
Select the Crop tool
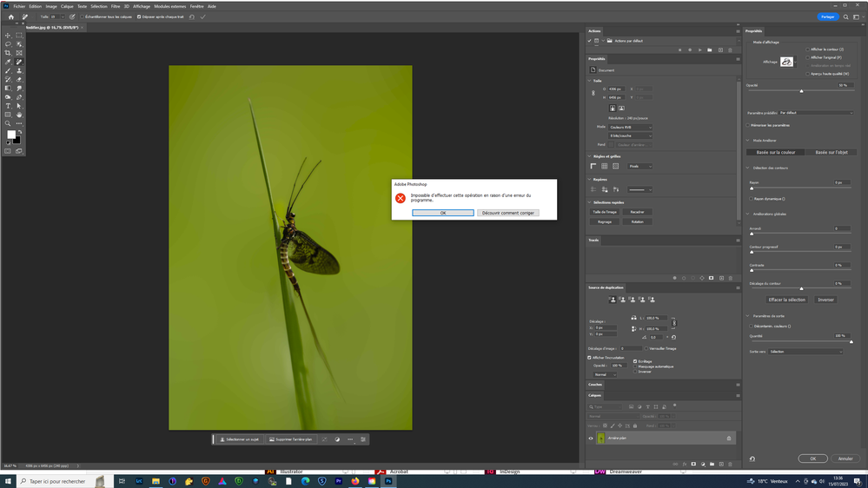[x=9, y=53]
